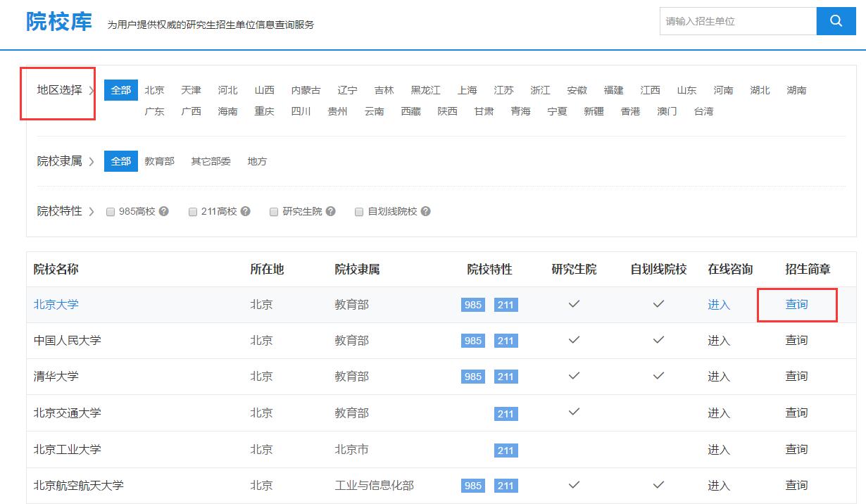
Task: Filter region by 浙江
Action: (x=541, y=90)
